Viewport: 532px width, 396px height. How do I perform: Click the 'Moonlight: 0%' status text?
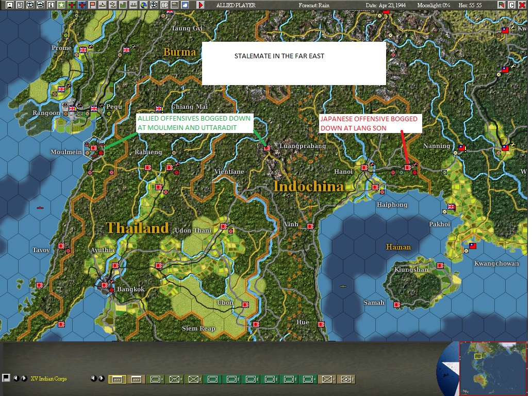pos(434,5)
